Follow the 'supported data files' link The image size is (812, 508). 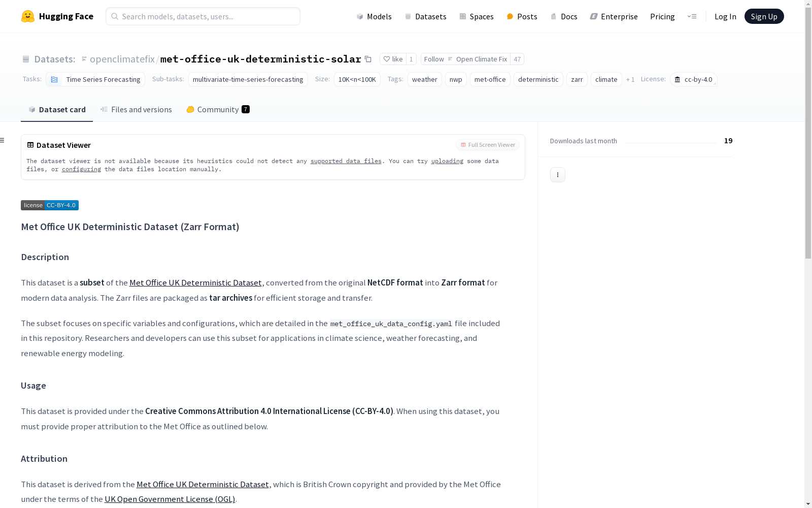[x=346, y=161]
